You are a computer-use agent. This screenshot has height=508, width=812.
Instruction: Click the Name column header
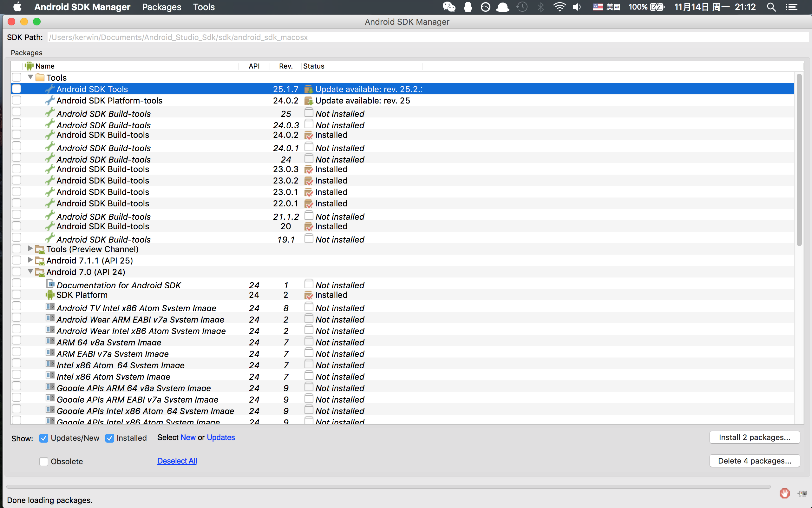[130, 66]
